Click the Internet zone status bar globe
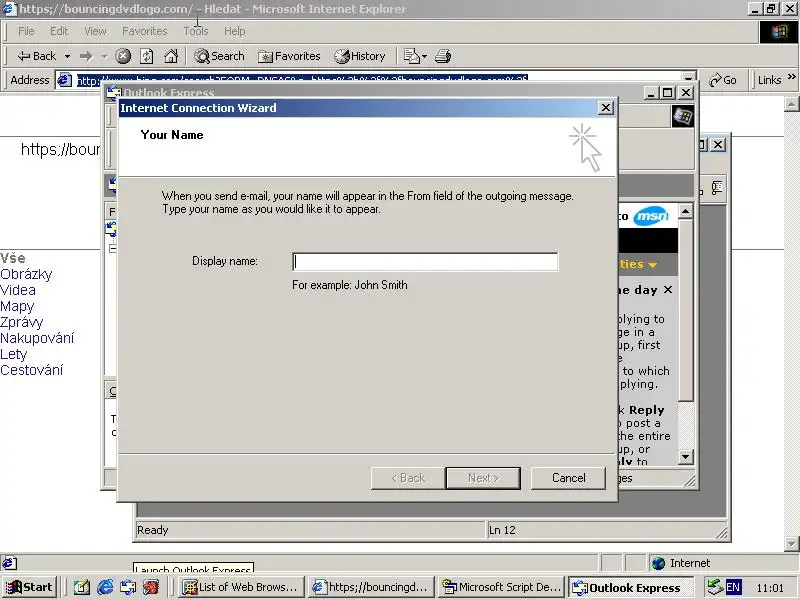The height and width of the screenshot is (600, 800). click(659, 563)
